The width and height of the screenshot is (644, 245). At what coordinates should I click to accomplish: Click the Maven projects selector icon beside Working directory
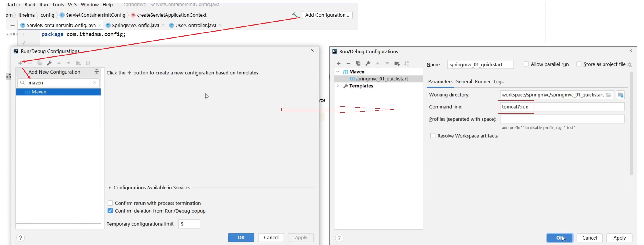click(620, 95)
